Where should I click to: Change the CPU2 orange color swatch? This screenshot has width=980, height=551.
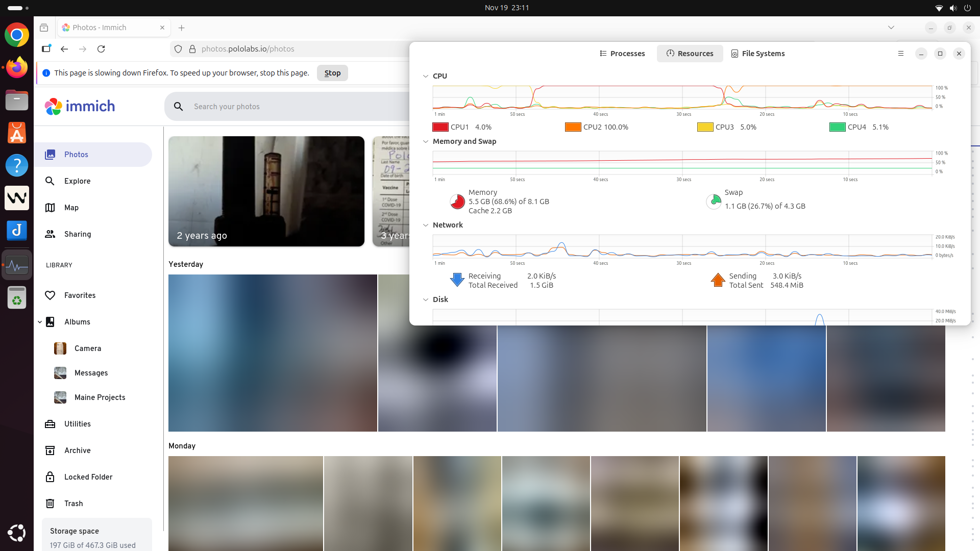(573, 127)
